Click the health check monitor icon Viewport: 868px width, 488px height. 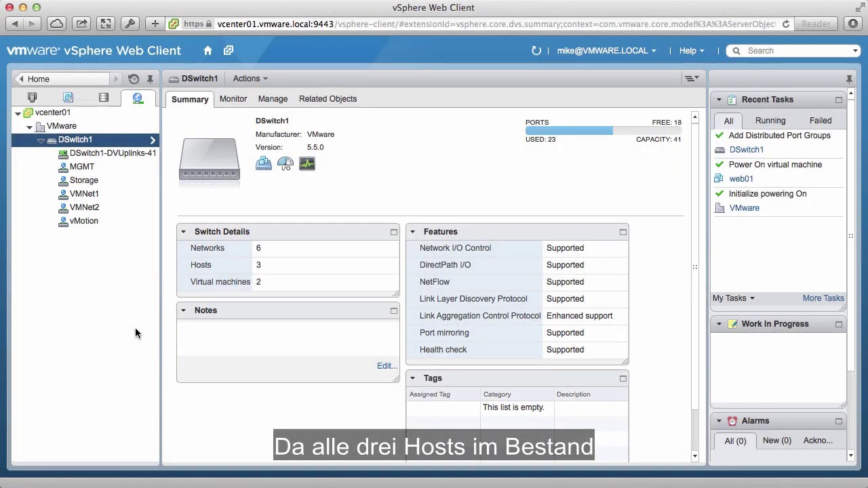tap(307, 163)
